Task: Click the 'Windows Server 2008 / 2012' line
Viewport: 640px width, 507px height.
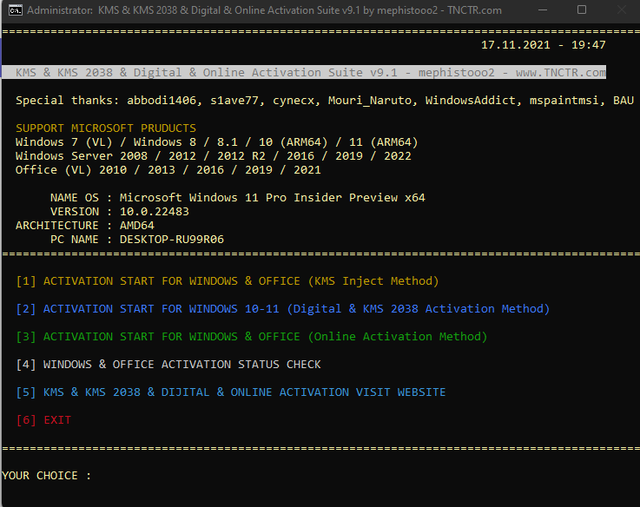Action: [213, 156]
